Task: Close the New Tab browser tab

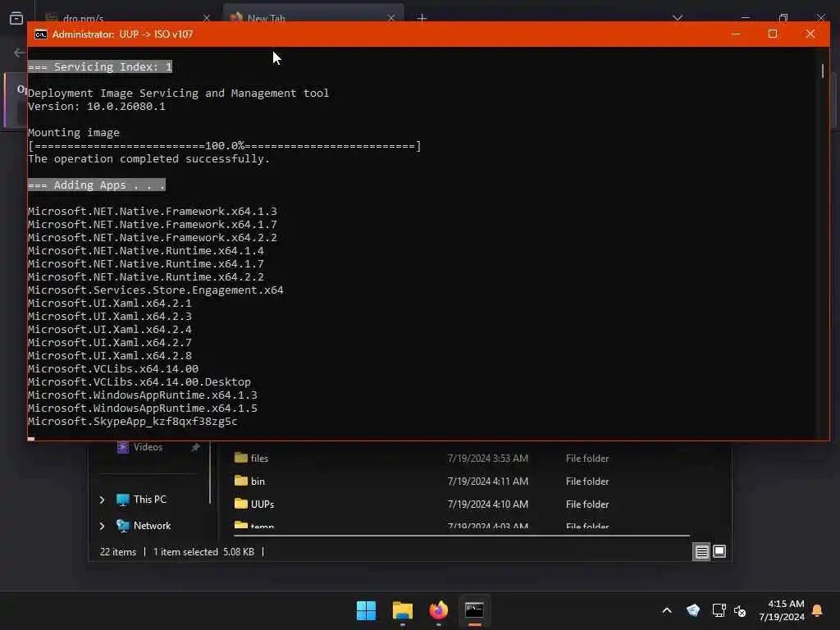Action: 391,18
